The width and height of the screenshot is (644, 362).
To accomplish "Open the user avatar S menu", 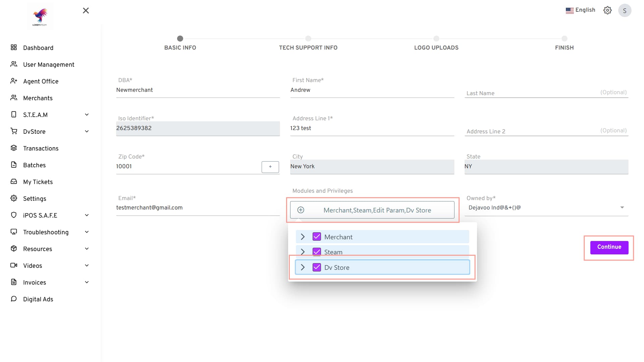I will click(625, 10).
